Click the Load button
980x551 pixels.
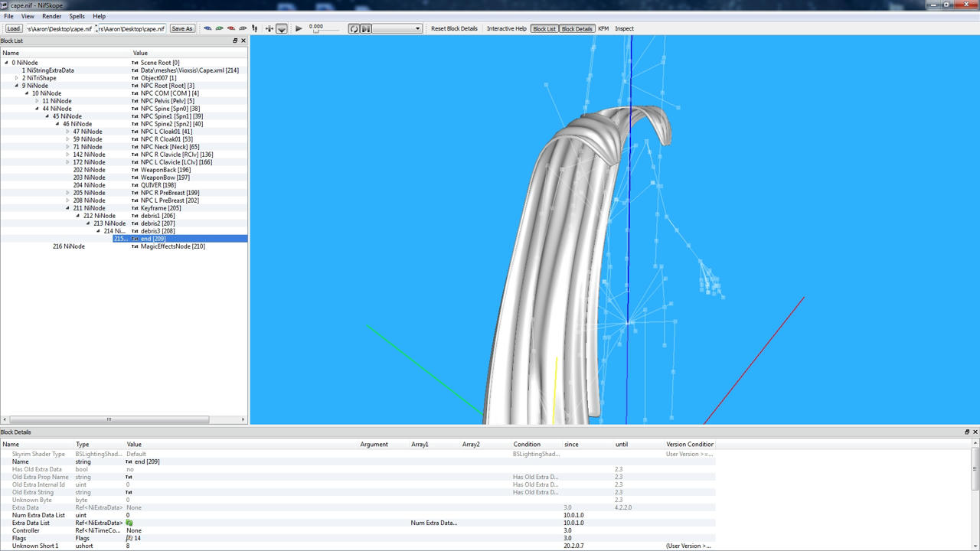point(14,29)
